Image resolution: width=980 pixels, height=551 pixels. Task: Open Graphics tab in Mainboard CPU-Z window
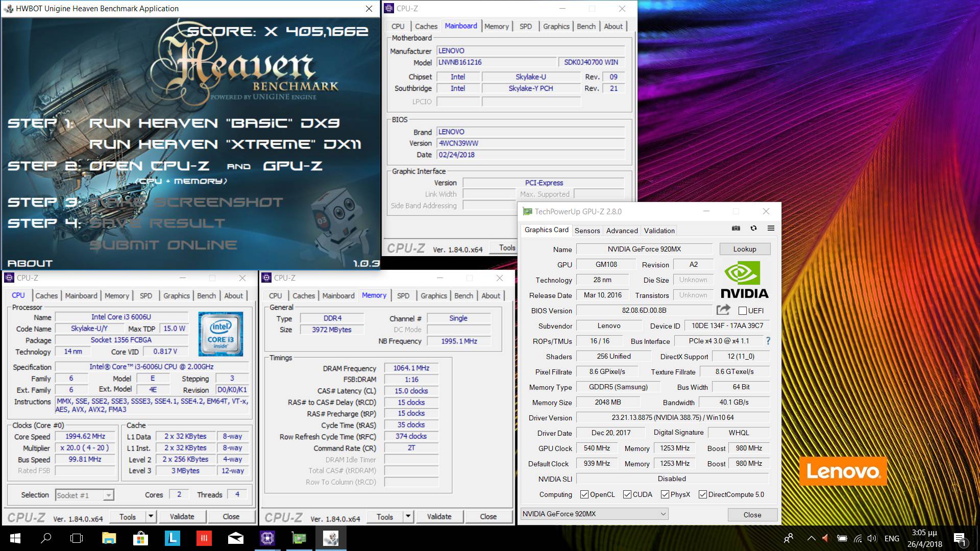click(x=556, y=26)
